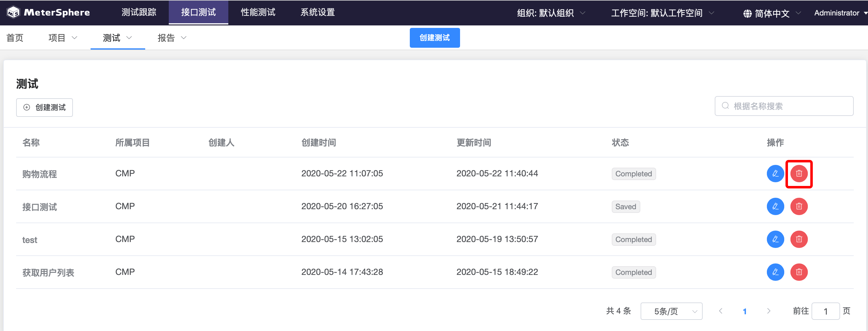
Task: Select page number 1 in pagination
Action: click(744, 311)
